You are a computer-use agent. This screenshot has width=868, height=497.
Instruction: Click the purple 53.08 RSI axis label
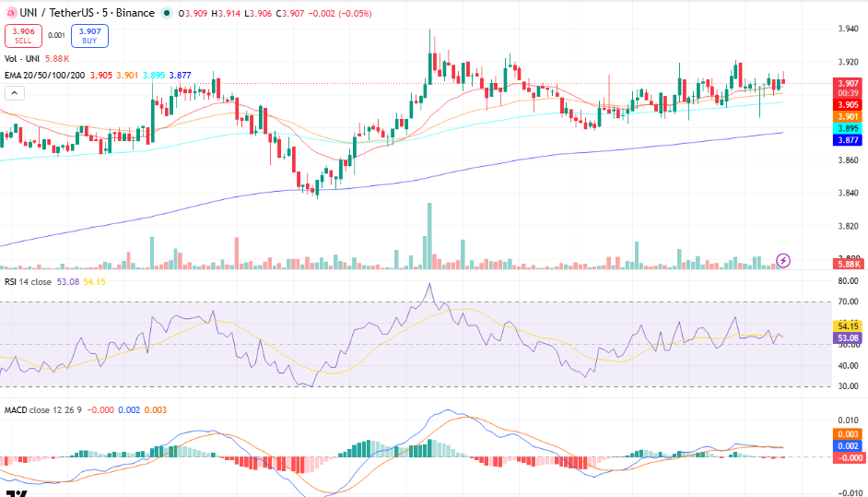click(x=848, y=338)
